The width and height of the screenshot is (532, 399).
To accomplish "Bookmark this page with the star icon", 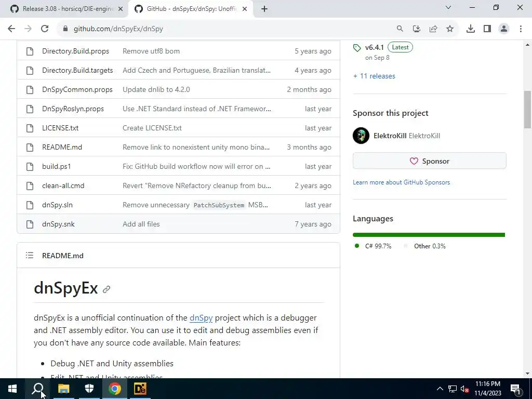I will coord(450,29).
